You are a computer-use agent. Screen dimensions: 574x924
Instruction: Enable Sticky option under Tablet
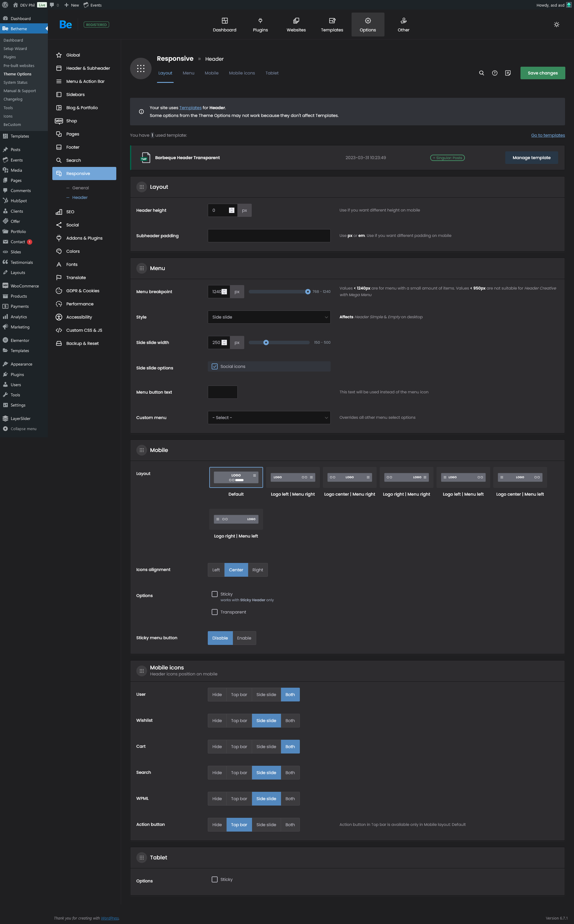(214, 879)
